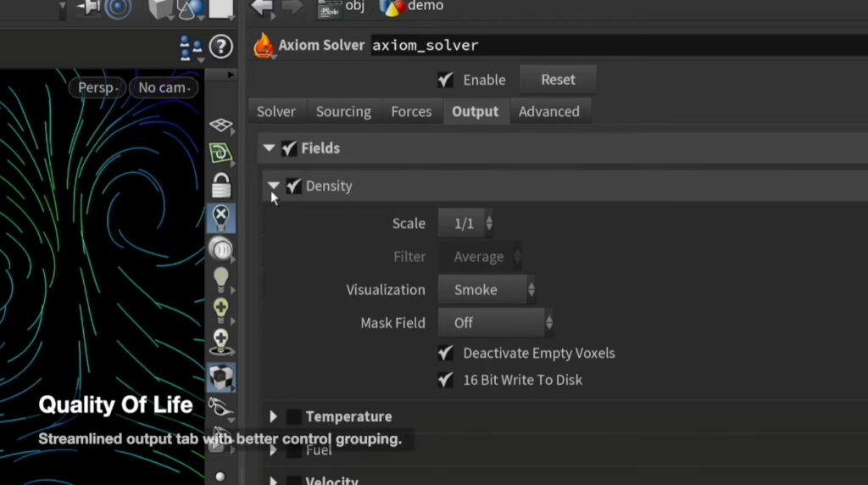This screenshot has height=485, width=868.
Task: Enable the Temperature field checkbox
Action: tap(294, 416)
